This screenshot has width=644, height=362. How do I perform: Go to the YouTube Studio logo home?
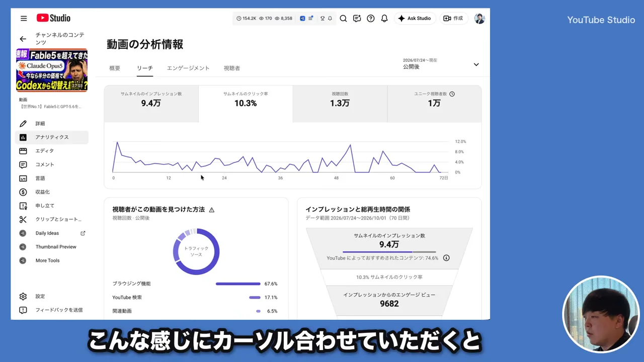click(x=53, y=18)
